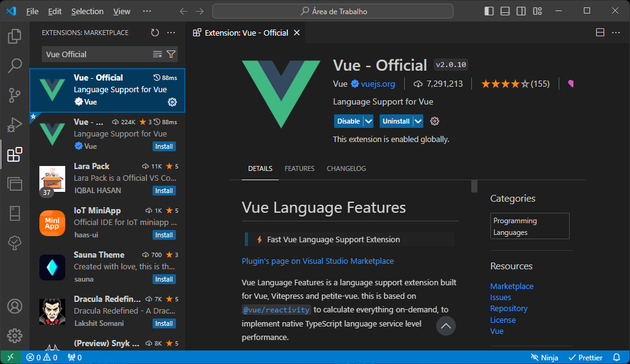This screenshot has height=364, width=630.
Task: Open the Run and Debug view
Action: click(x=15, y=125)
